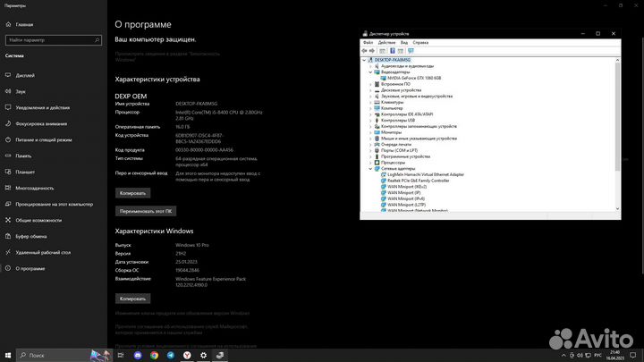Click Переименовать этот ПК button
This screenshot has width=644, height=362.
point(146,211)
